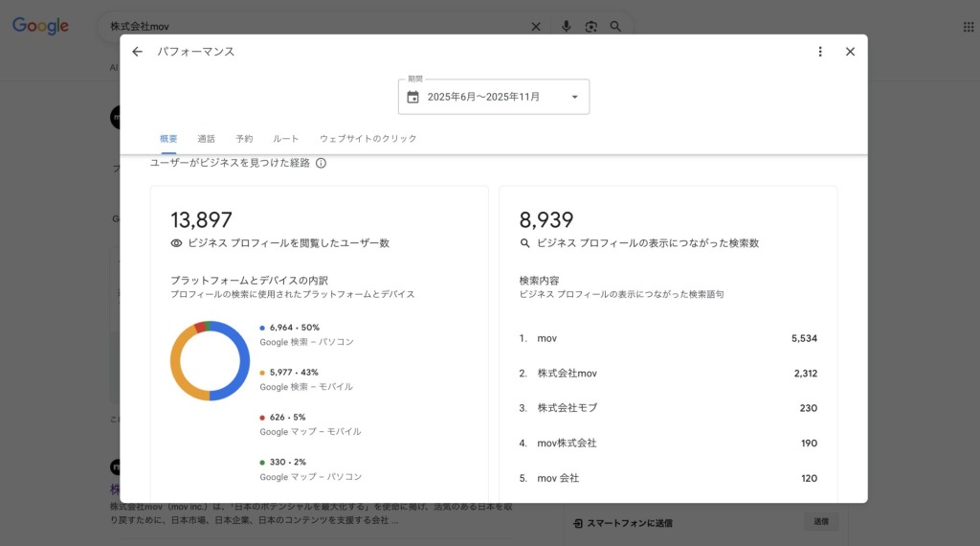Screen dimensions: 980x546
Task: Click the voice search microphone icon
Action: (566, 27)
